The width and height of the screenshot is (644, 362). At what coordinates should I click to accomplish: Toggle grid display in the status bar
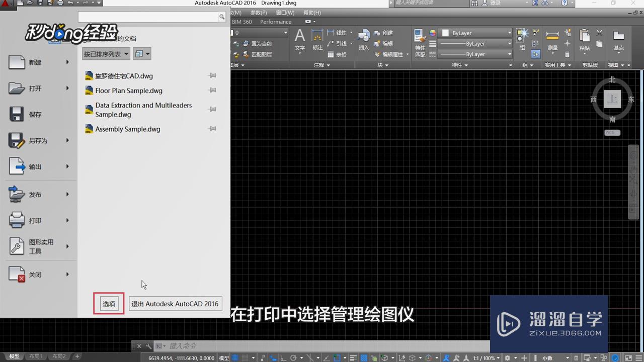(x=235, y=357)
